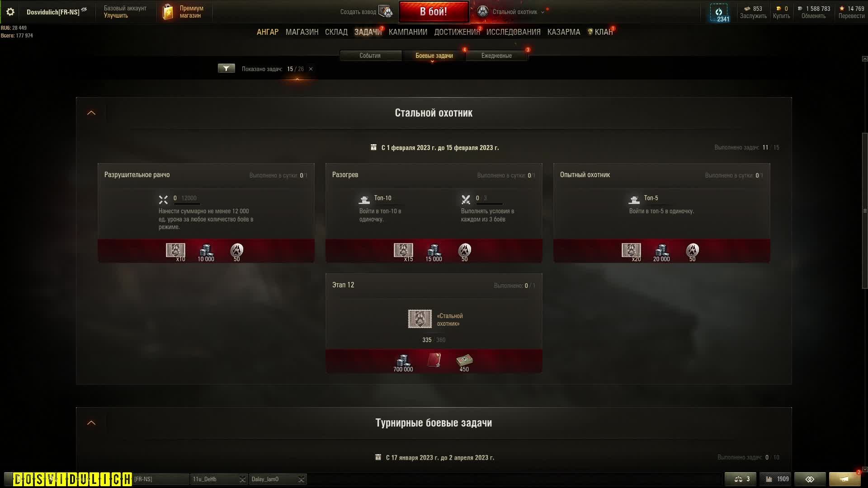
Task: Close the 11u_DeHb chat tab
Action: (242, 479)
